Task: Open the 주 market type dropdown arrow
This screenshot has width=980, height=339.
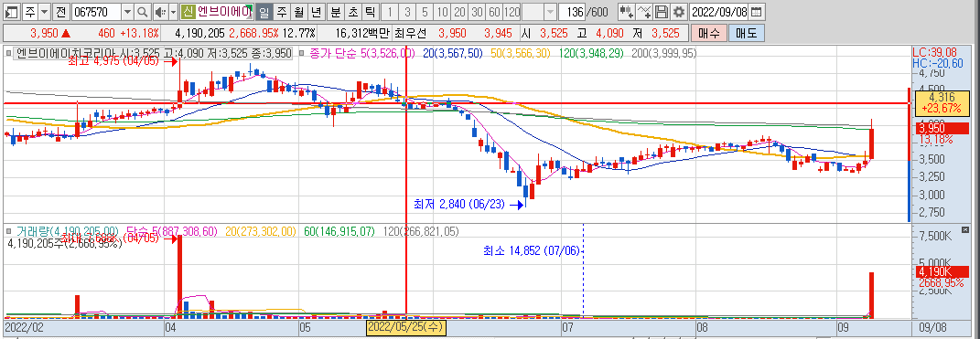Action: coord(44,11)
